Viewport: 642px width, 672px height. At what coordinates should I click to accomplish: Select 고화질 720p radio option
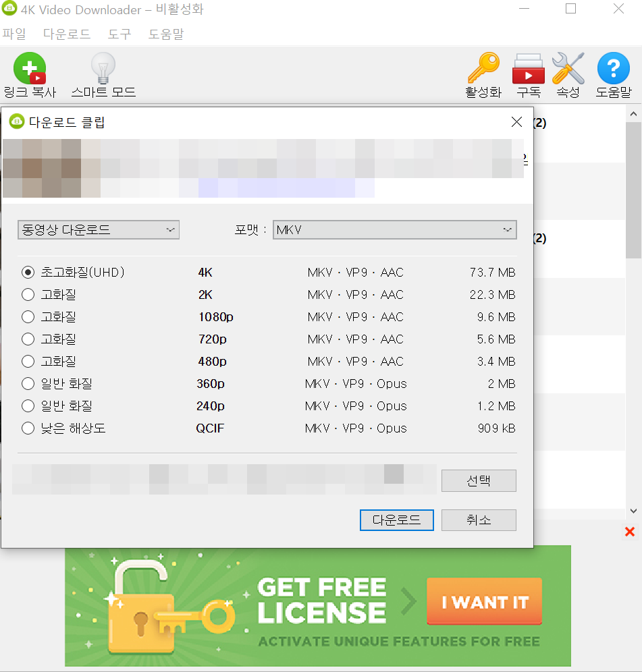(28, 339)
